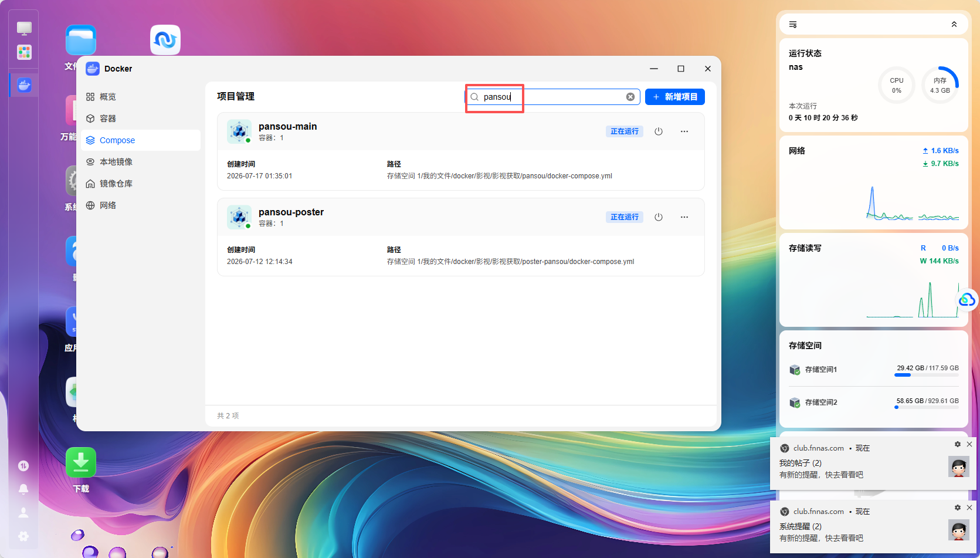The width and height of the screenshot is (980, 558).
Task: Click avatar in 系统提醒 notification
Action: point(959,530)
